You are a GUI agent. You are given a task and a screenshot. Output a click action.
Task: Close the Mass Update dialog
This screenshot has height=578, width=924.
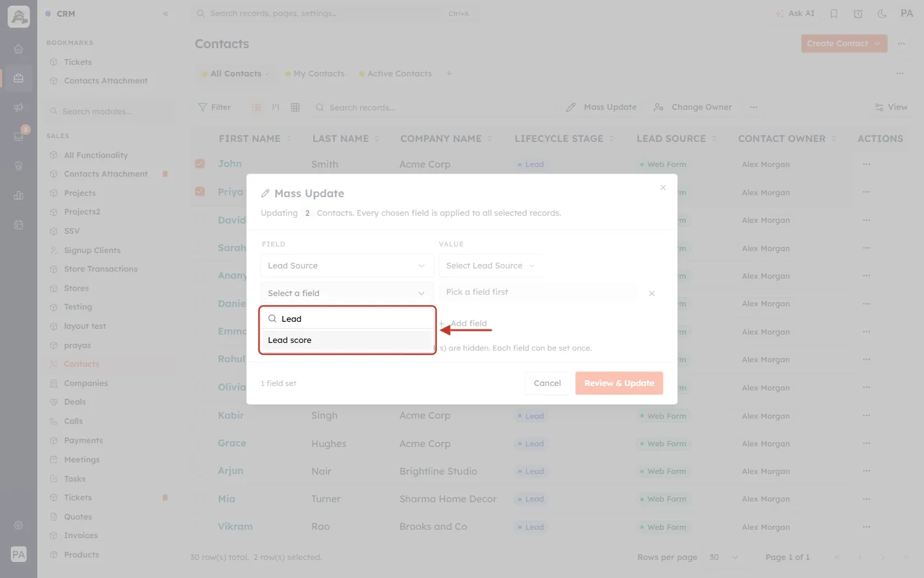[663, 188]
